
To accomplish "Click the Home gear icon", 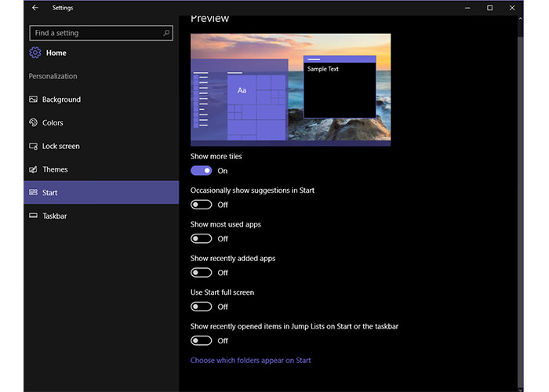I will [x=35, y=53].
